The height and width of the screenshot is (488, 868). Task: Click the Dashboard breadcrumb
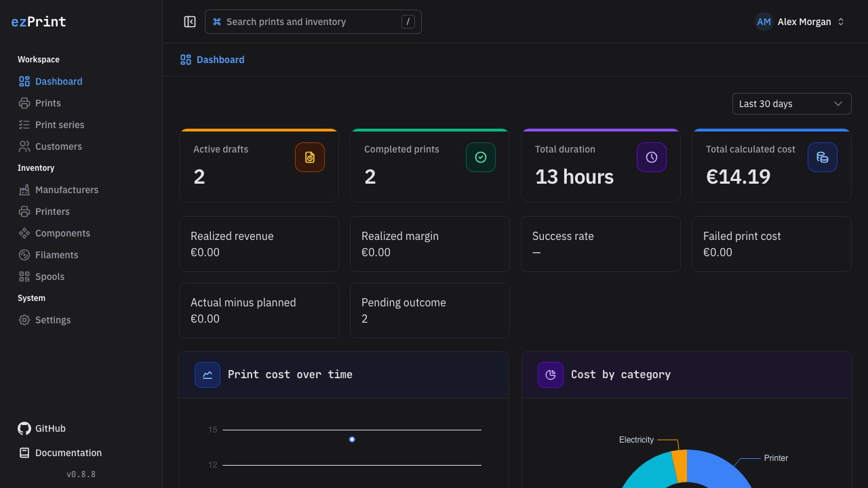tap(212, 60)
